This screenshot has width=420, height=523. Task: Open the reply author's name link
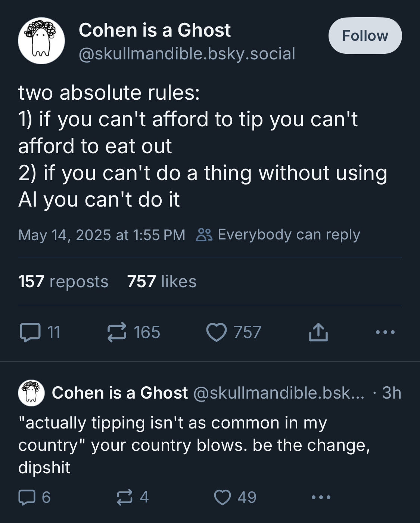tap(120, 393)
